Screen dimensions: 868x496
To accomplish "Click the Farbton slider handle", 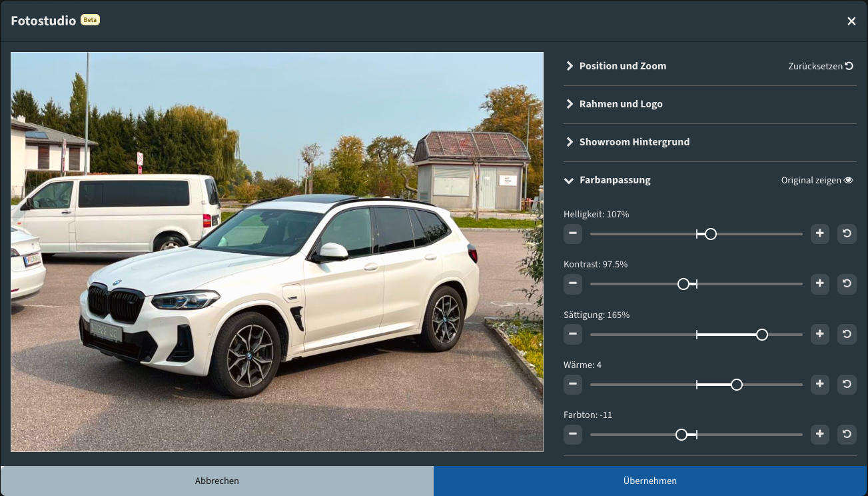I will (681, 435).
